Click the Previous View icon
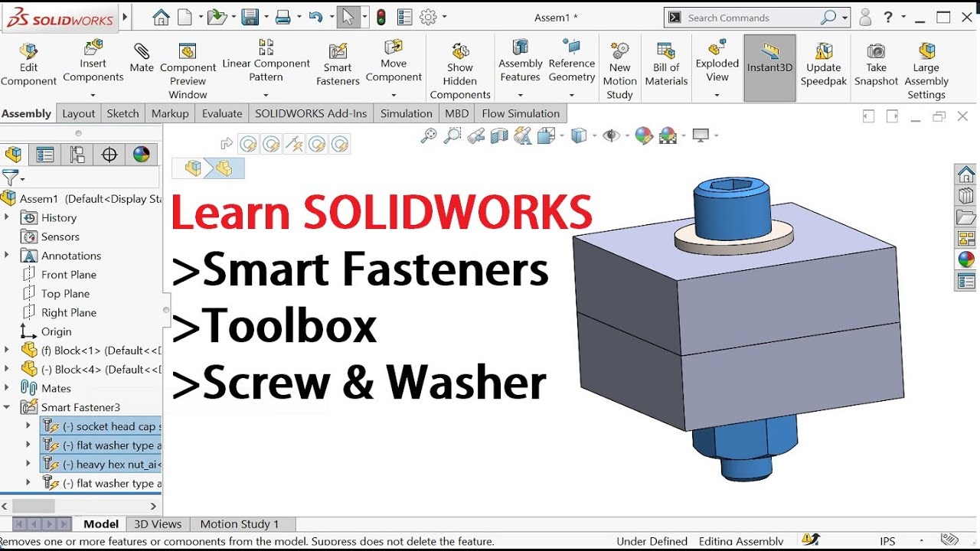The image size is (980, 551). click(x=476, y=136)
